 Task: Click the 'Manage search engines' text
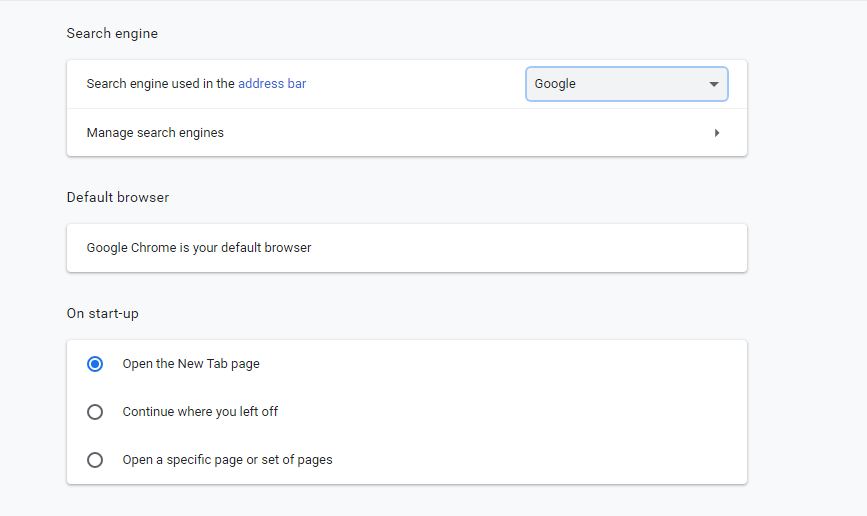[155, 133]
